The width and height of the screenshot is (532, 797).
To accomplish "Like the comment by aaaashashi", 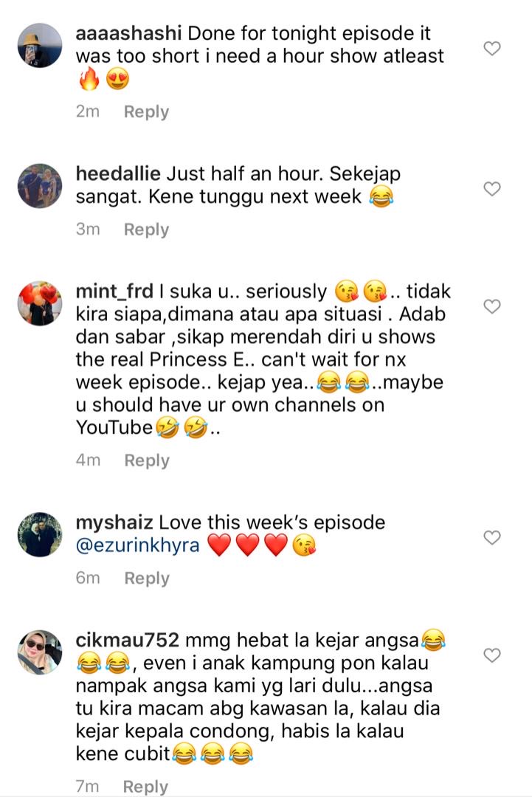I will coord(492,48).
